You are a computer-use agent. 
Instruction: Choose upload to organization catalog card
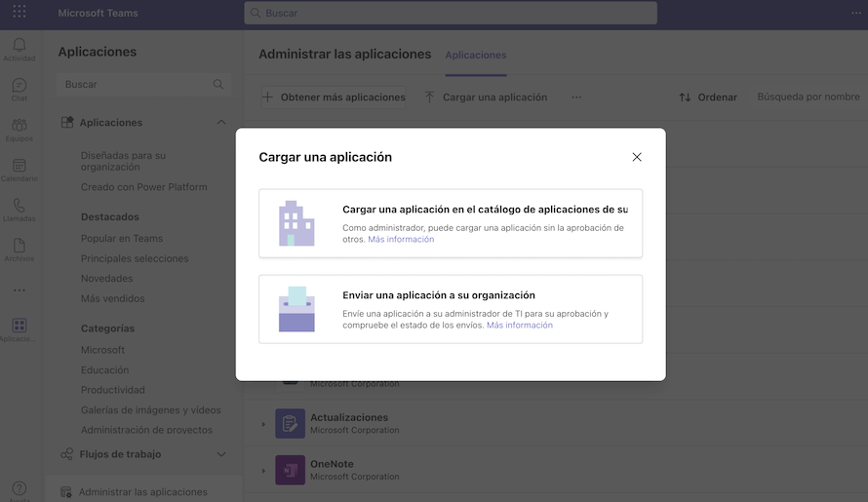point(451,223)
